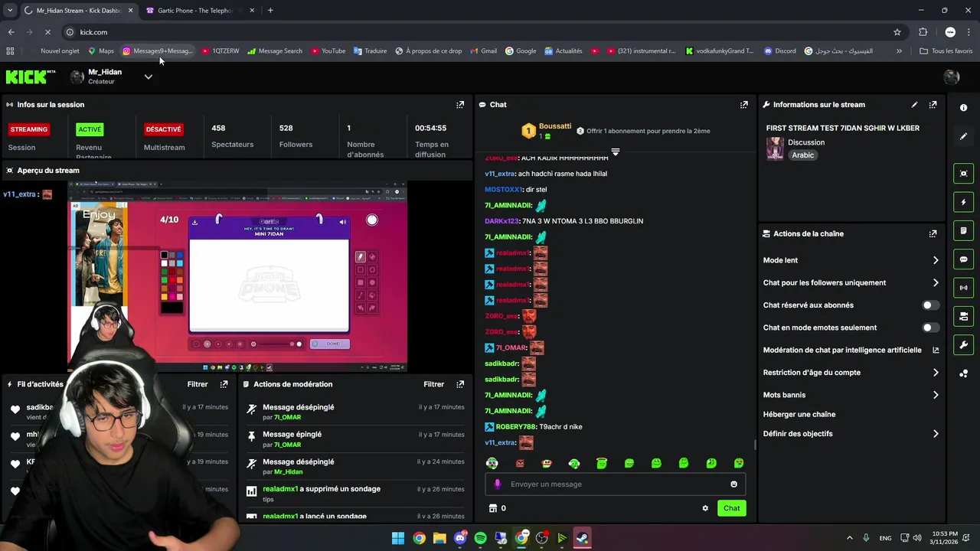Image resolution: width=980 pixels, height=551 pixels.
Task: Pop out the Infos sur la session panel
Action: [460, 105]
